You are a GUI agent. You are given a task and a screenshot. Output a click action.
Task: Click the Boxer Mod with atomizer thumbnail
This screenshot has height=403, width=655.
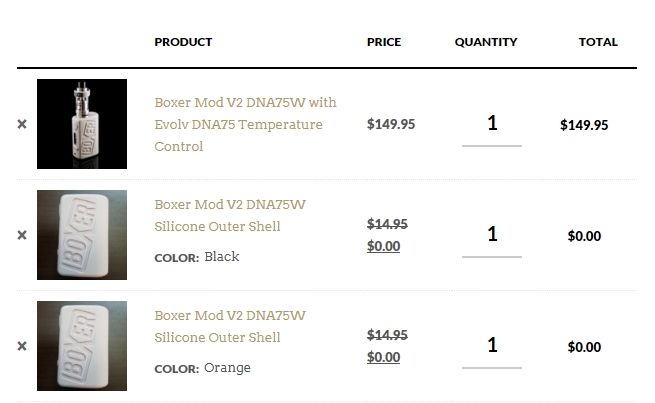click(x=82, y=124)
